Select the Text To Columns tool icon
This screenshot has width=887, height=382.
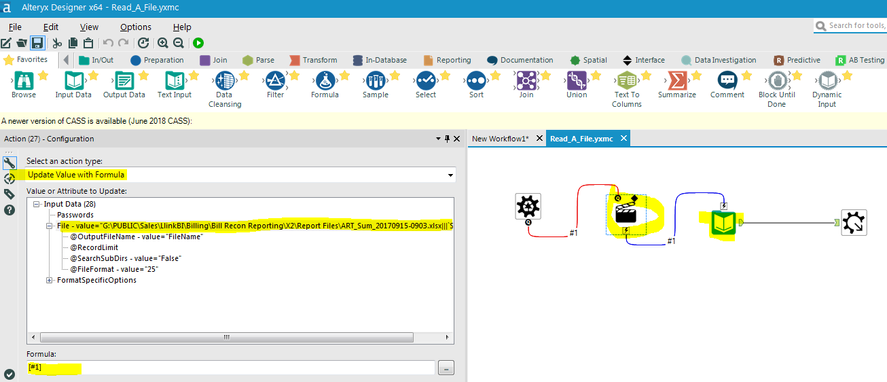pos(627,80)
